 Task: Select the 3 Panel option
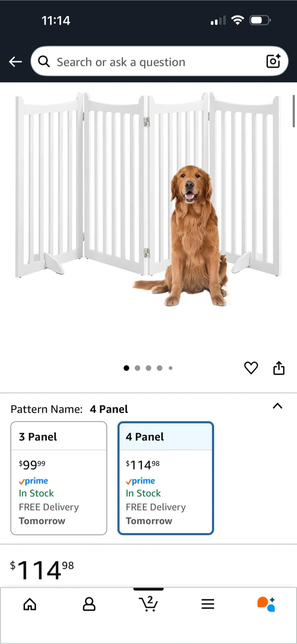point(59,478)
